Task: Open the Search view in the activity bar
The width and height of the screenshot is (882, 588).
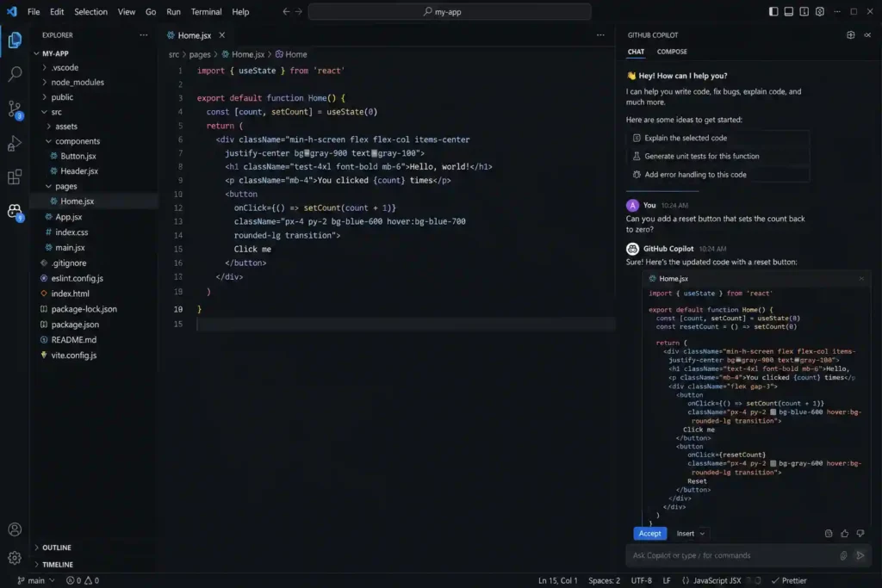Action: (15, 74)
